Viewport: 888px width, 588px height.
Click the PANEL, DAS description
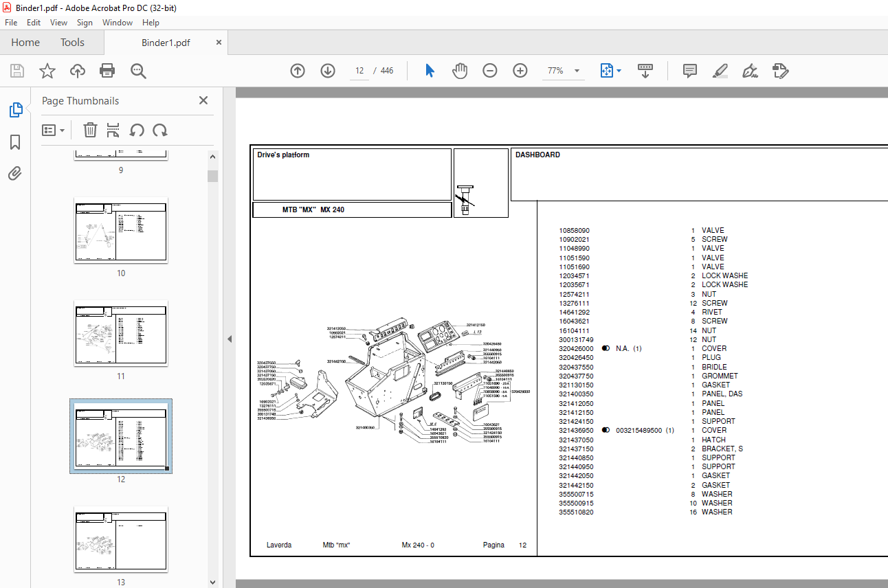click(x=722, y=394)
